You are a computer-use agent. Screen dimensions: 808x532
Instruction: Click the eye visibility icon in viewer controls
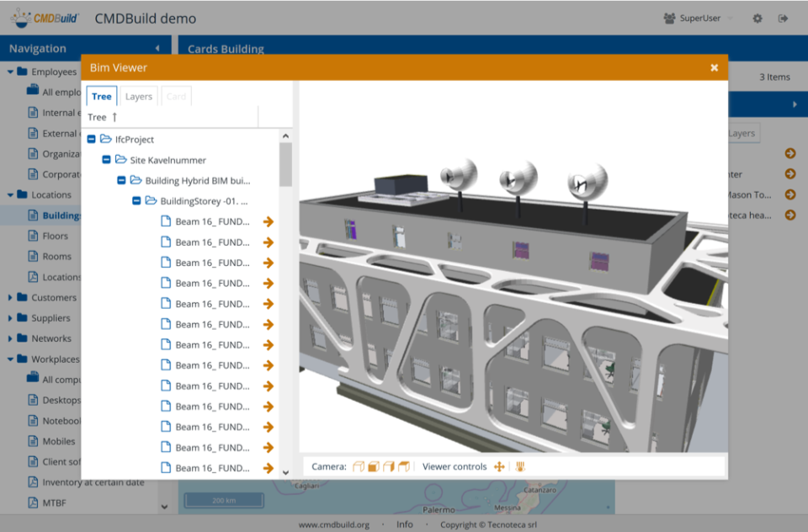point(520,466)
